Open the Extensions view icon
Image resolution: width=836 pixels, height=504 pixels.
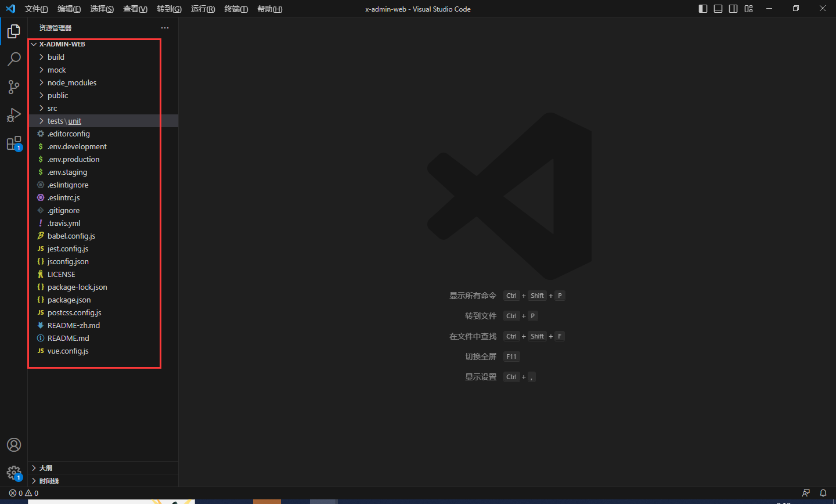click(14, 143)
